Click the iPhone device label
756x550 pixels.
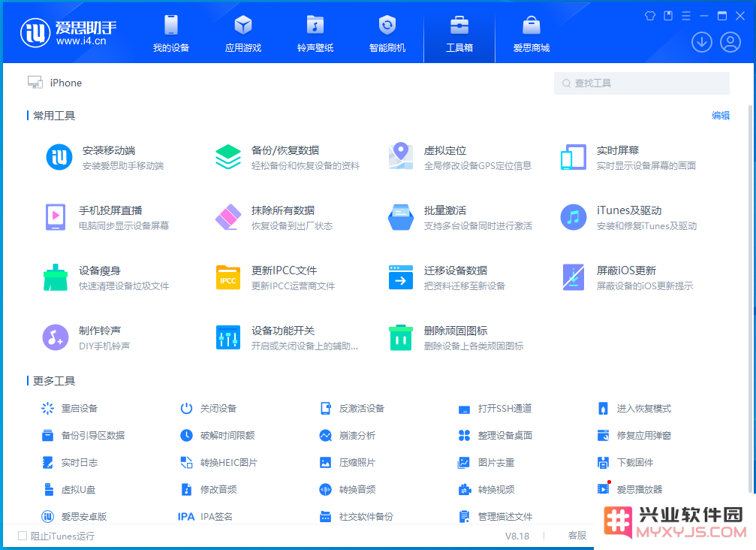[65, 83]
